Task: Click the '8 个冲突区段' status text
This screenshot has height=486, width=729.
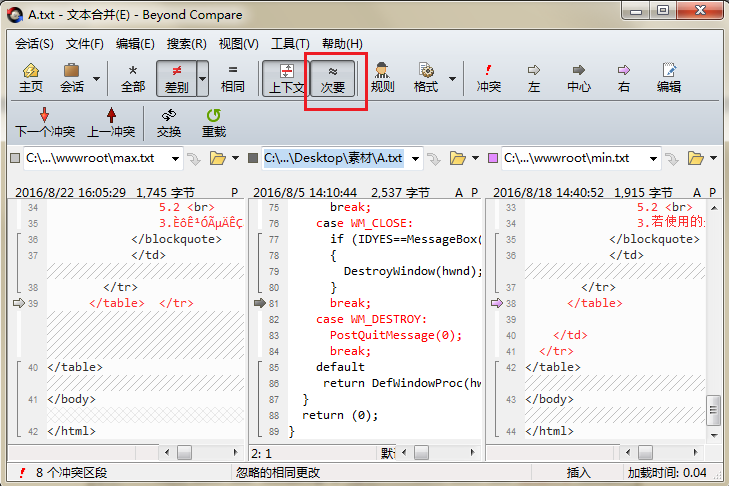Action: (71, 473)
